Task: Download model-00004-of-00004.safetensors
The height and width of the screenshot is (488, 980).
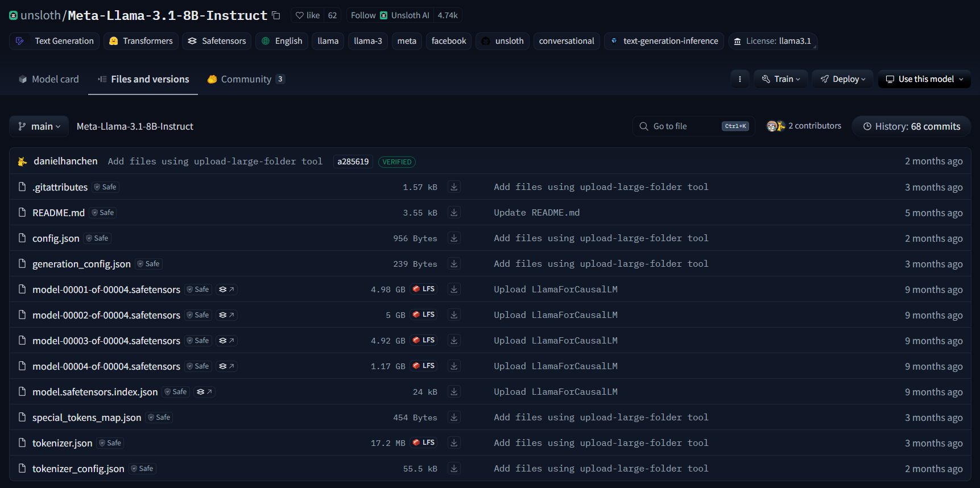Action: coord(454,366)
